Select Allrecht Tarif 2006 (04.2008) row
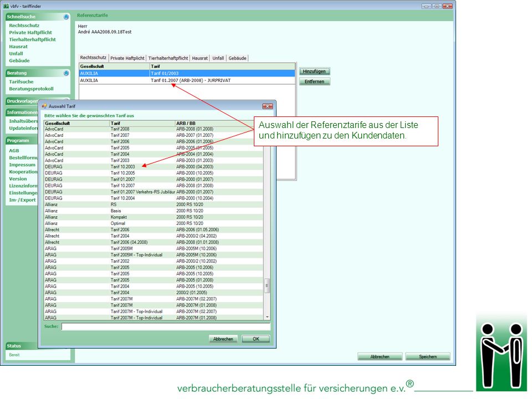The width and height of the screenshot is (532, 399). pyautogui.click(x=154, y=242)
